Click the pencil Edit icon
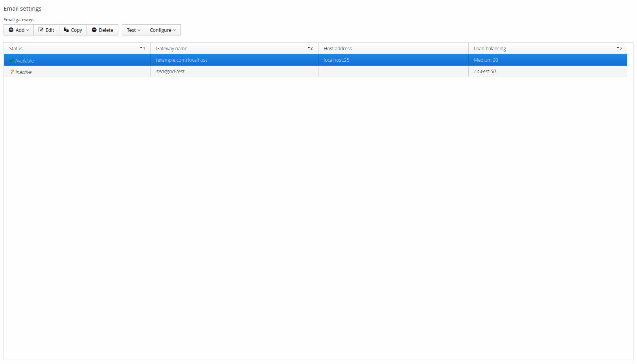 (x=41, y=30)
